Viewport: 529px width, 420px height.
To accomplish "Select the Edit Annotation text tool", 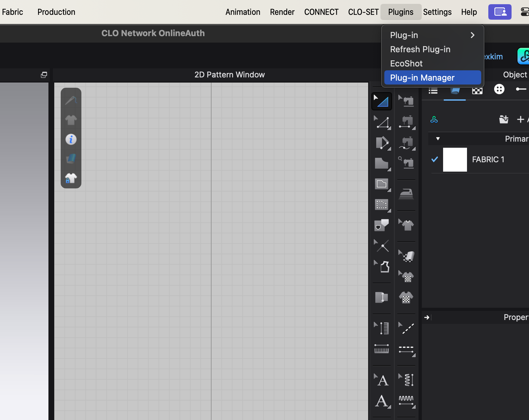I will [382, 380].
